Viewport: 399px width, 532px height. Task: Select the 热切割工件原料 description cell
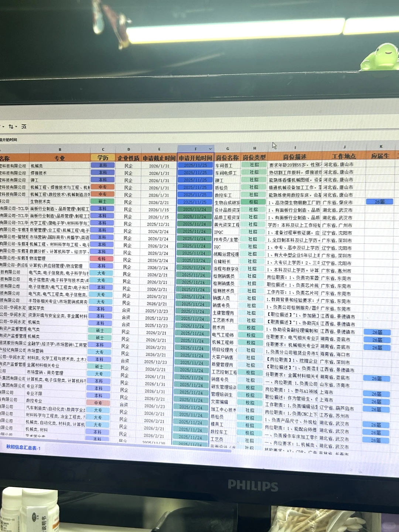[x=295, y=172]
